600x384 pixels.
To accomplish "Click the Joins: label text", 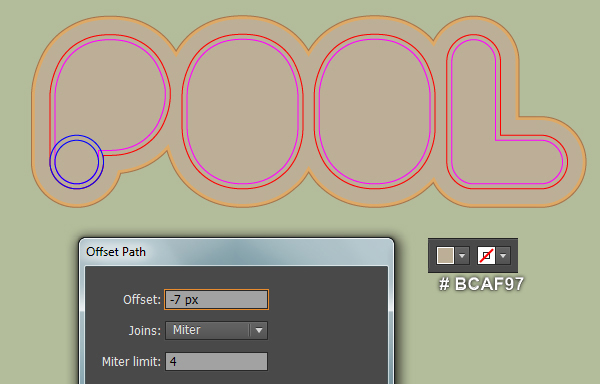I will click(x=145, y=330).
